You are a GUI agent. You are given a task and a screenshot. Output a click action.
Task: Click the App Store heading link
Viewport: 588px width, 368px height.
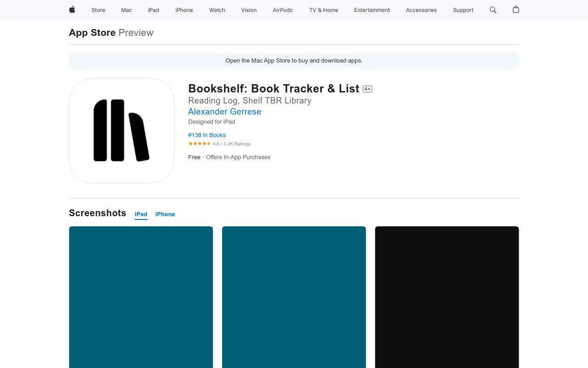tap(92, 33)
